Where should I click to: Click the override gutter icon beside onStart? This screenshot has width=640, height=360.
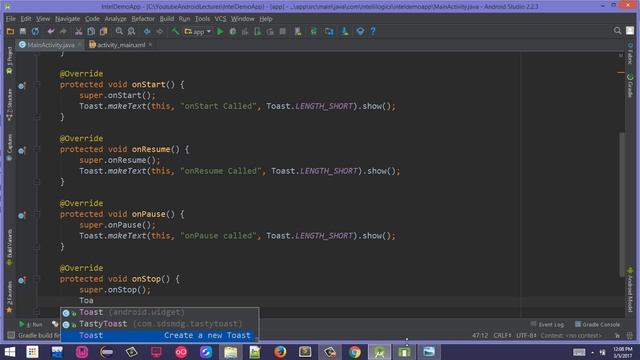tap(22, 86)
